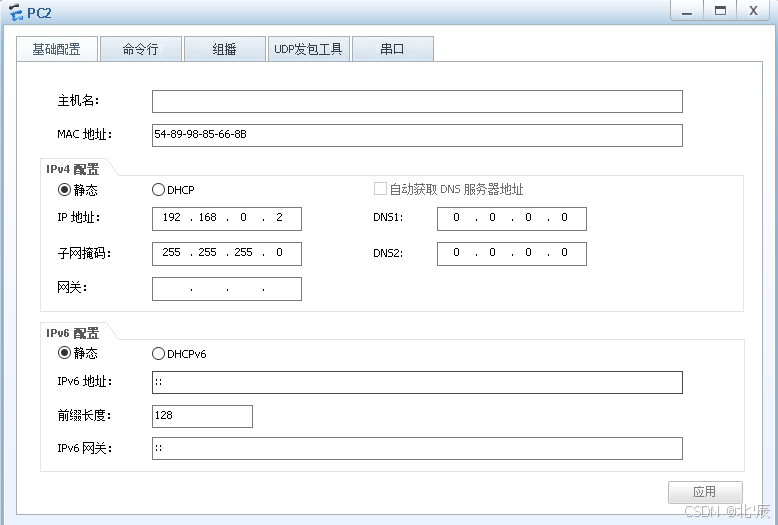
Task: Close the PC2 window
Action: pyautogui.click(x=753, y=10)
